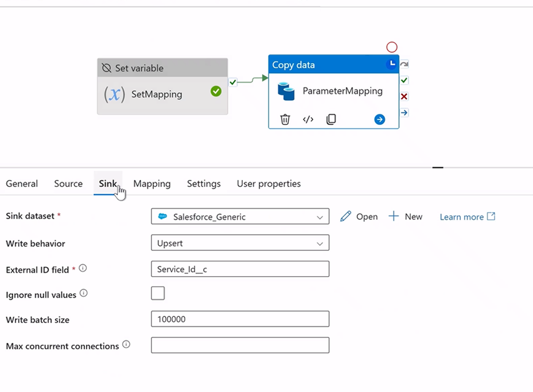This screenshot has height=392, width=533.
Task: Click the External ID field label
Action: coord(37,270)
